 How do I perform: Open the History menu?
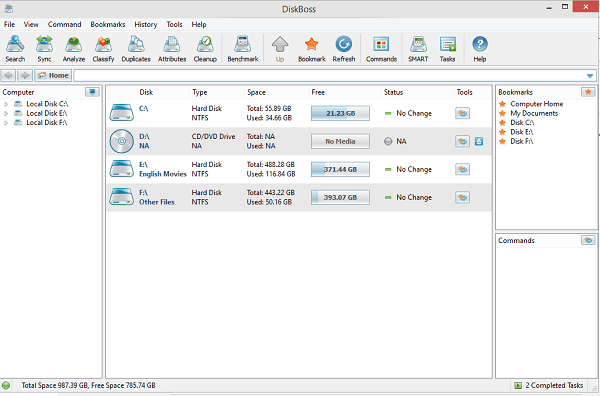(145, 24)
